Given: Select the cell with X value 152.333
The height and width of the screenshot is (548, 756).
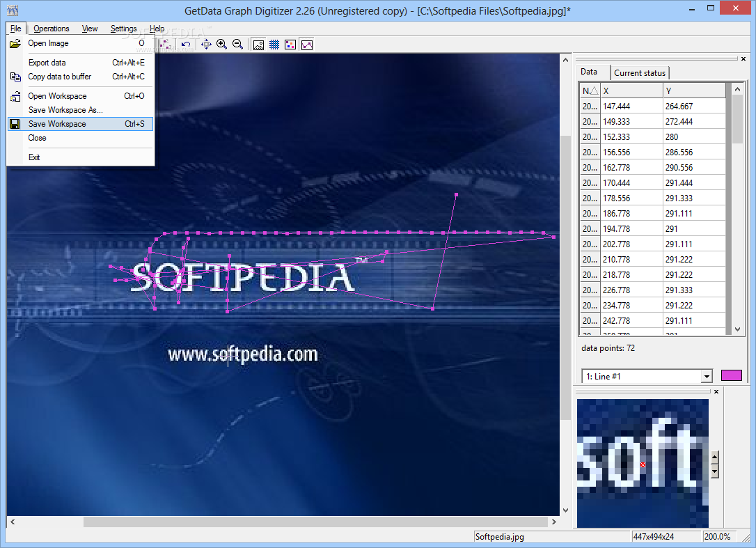Looking at the screenshot, I should pos(631,137).
